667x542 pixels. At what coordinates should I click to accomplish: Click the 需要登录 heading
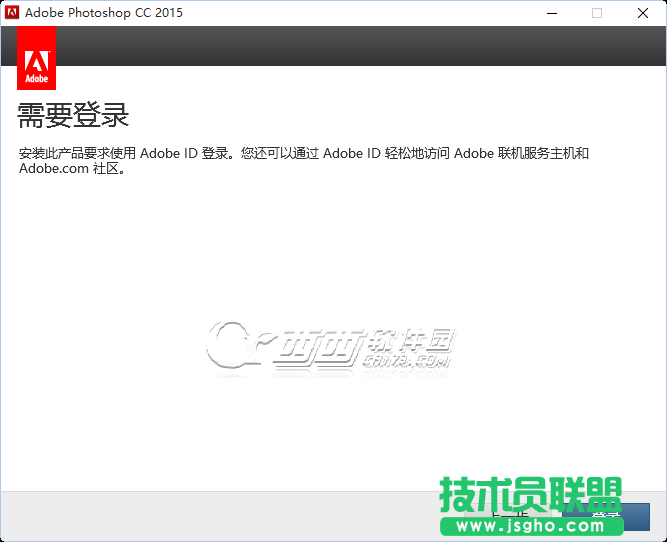click(x=73, y=115)
